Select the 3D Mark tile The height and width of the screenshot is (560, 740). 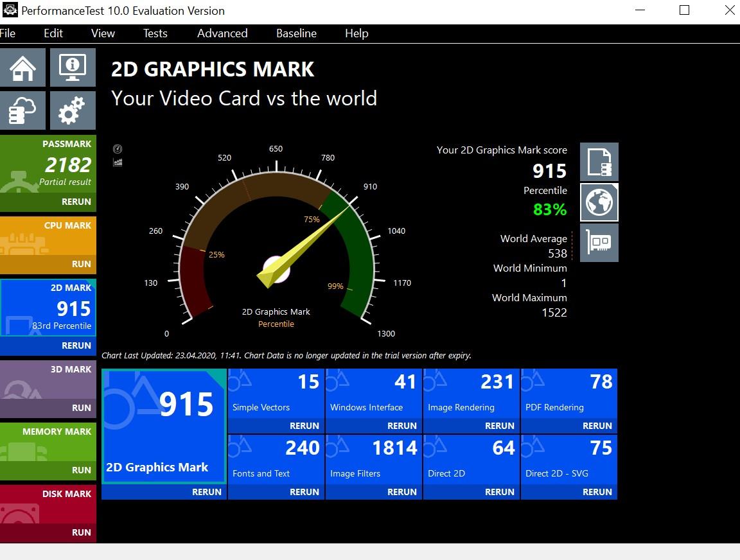(48, 380)
